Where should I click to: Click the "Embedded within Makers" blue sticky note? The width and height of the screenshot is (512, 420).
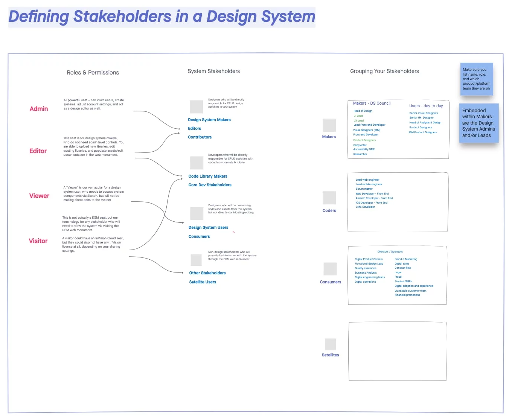click(478, 123)
